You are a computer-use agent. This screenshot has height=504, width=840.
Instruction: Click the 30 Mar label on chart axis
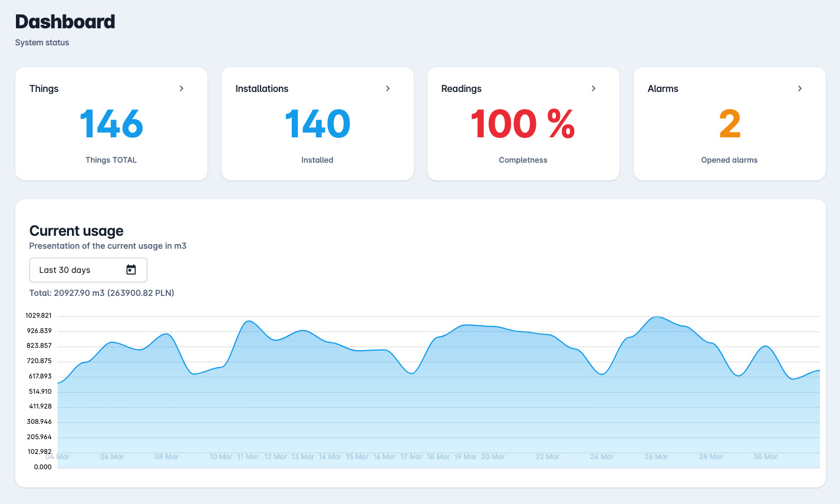coord(765,457)
